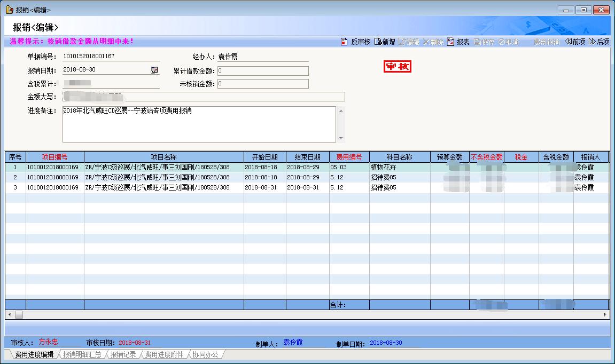Sort by the 项目编号 column header
The width and height of the screenshot is (615, 364).
55,157
